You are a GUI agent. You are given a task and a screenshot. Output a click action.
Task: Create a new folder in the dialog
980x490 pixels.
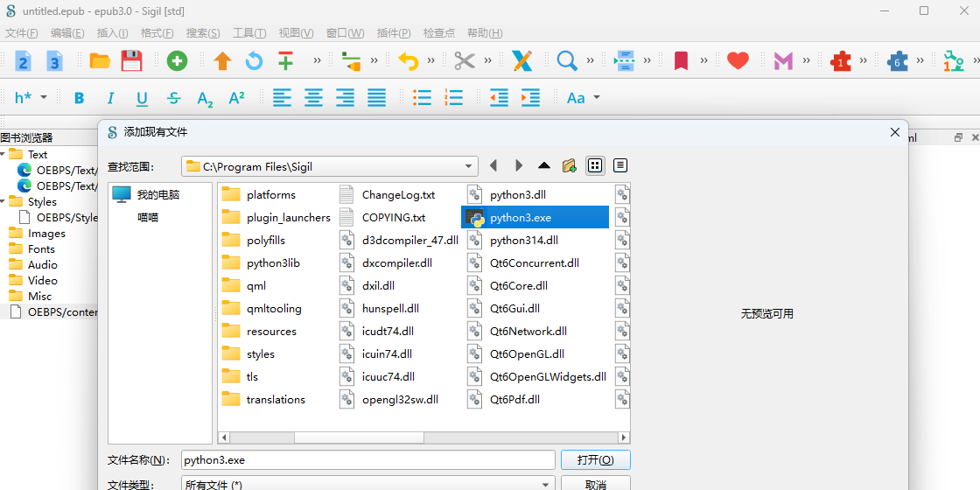(569, 165)
